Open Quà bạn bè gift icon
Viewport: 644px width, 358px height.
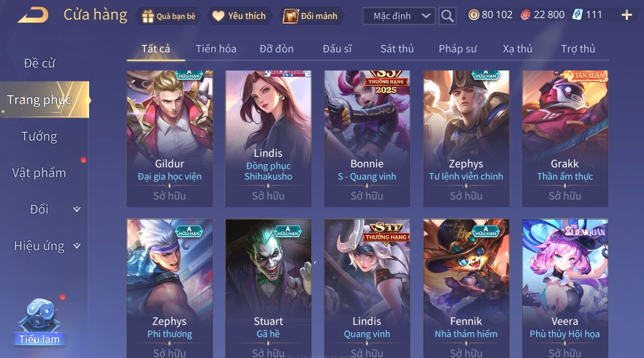(148, 16)
